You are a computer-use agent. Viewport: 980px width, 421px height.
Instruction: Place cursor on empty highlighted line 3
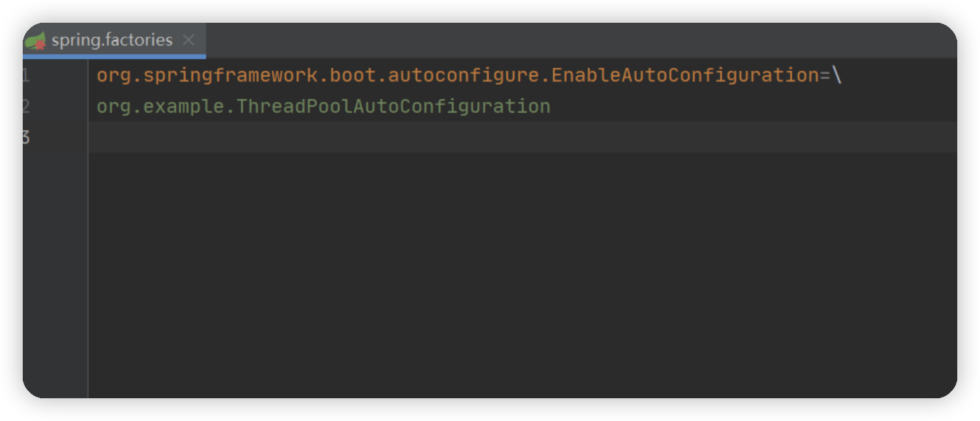(442, 137)
